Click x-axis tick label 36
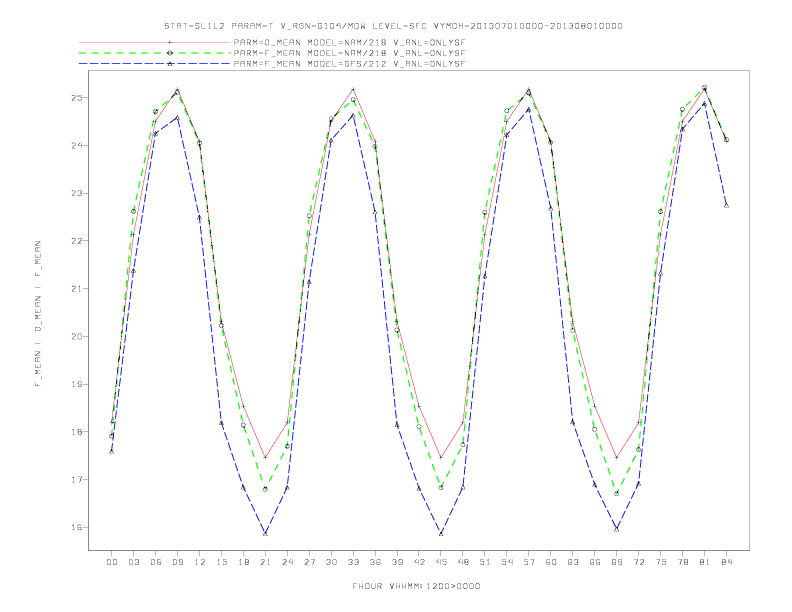This screenshot has width=792, height=612. pyautogui.click(x=375, y=562)
